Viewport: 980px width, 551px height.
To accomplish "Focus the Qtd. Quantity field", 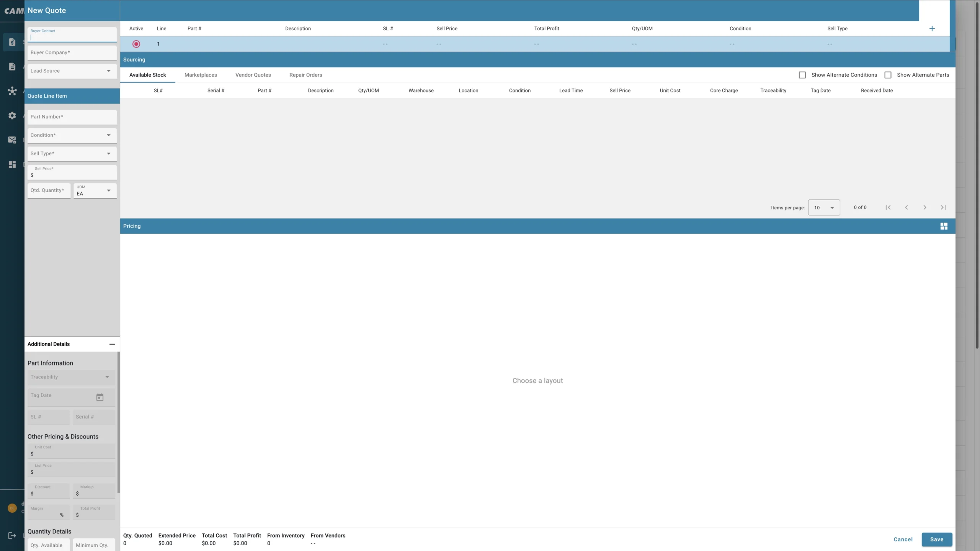I will pyautogui.click(x=49, y=191).
